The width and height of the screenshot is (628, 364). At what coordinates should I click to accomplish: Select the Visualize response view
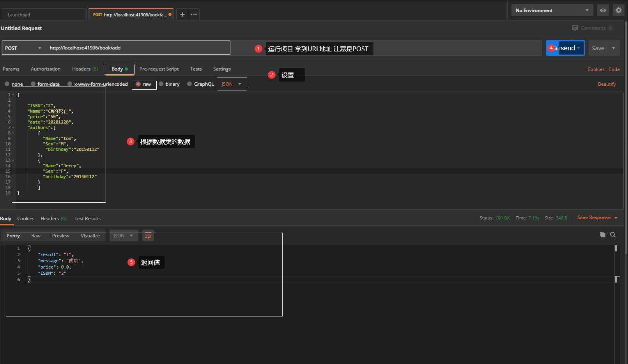tap(90, 236)
